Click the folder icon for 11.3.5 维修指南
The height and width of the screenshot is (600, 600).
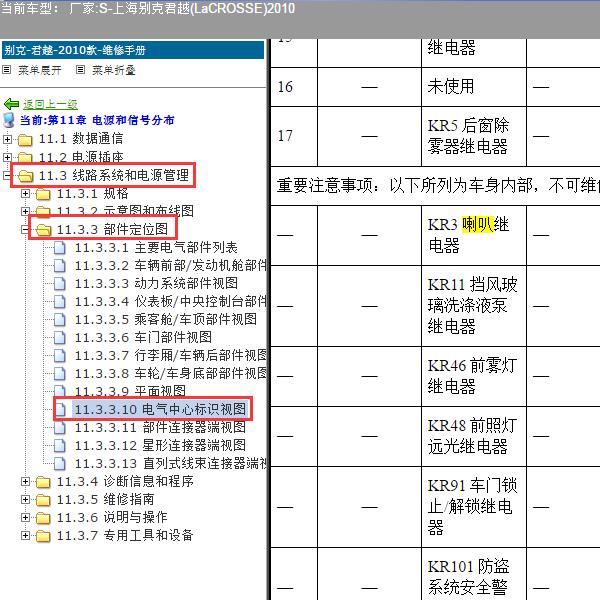coord(43,500)
